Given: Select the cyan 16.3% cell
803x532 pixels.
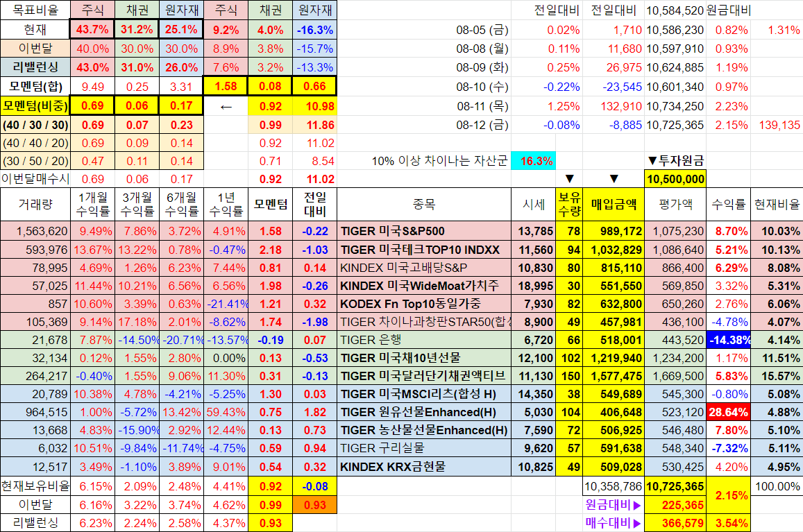Looking at the screenshot, I should click(533, 161).
